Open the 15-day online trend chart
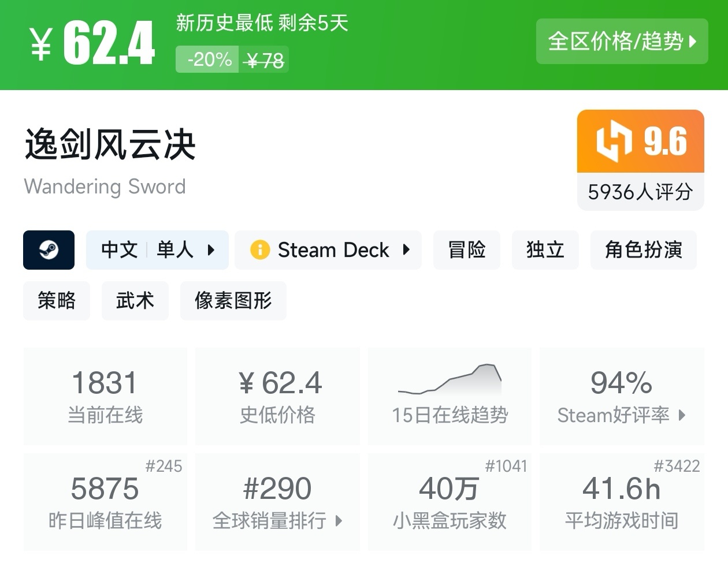 (450, 381)
